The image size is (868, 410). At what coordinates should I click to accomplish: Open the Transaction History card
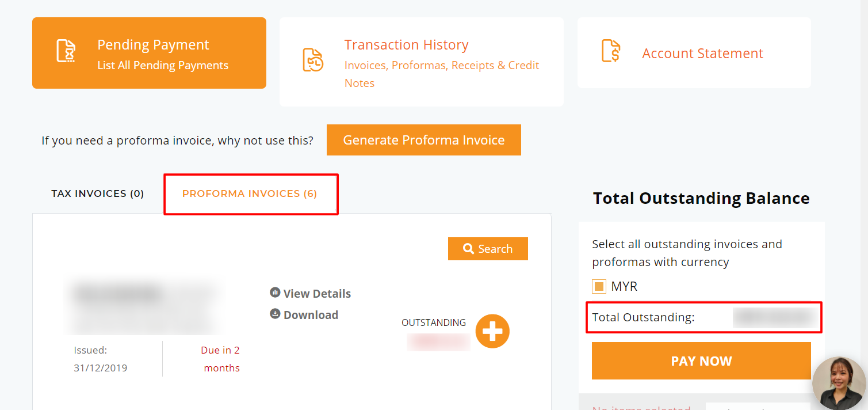click(x=422, y=62)
